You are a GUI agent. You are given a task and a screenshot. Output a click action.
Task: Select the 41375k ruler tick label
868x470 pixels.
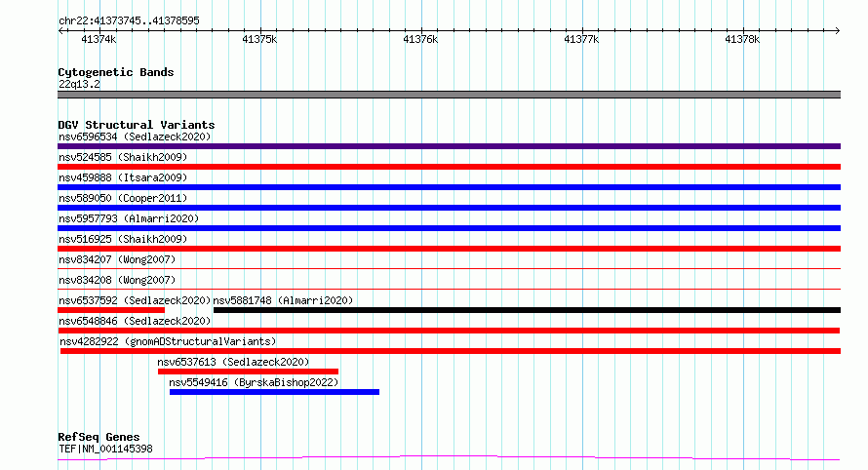coord(259,39)
